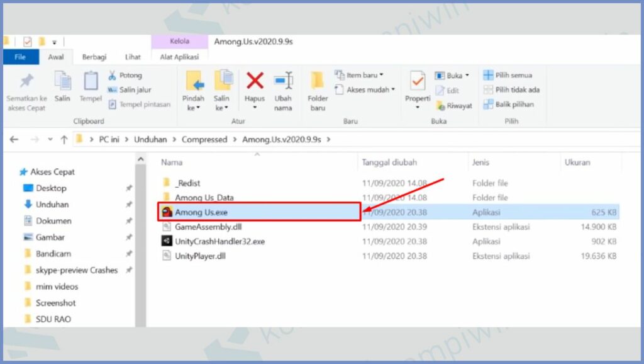Image resolution: width=644 pixels, height=364 pixels.
Task: Click Balik pilihan invert selection
Action: point(509,104)
